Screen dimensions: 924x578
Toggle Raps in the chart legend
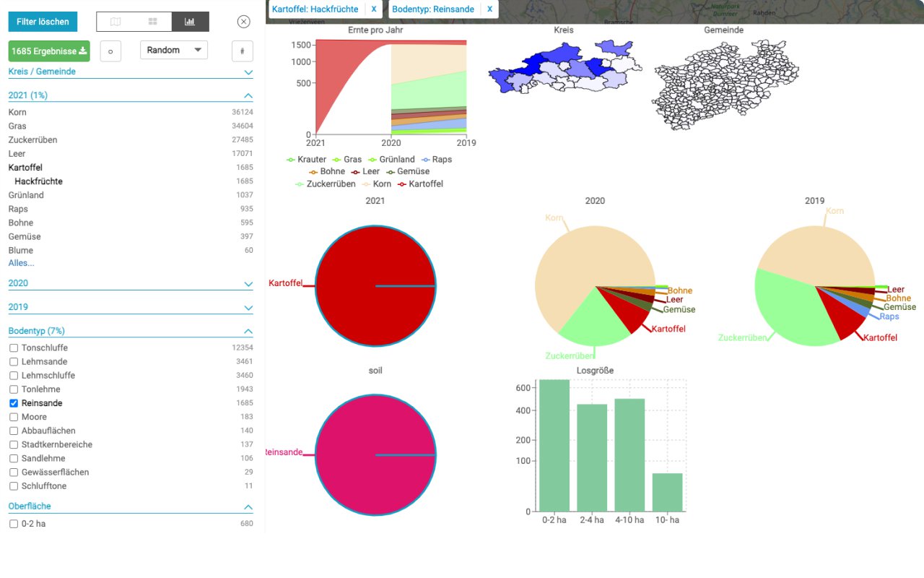pos(437,160)
